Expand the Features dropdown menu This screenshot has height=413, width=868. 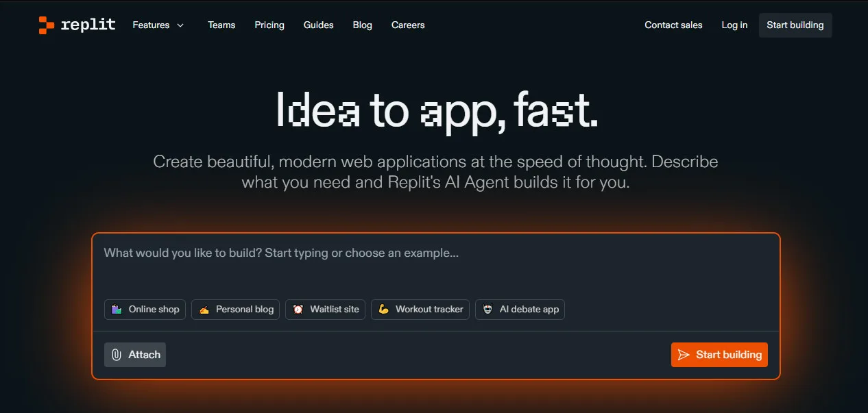click(x=151, y=25)
